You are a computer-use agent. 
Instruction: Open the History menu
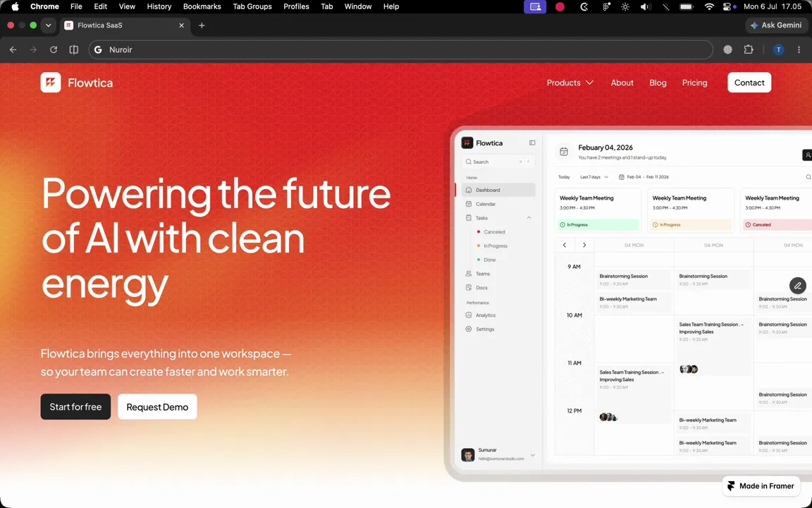click(159, 7)
